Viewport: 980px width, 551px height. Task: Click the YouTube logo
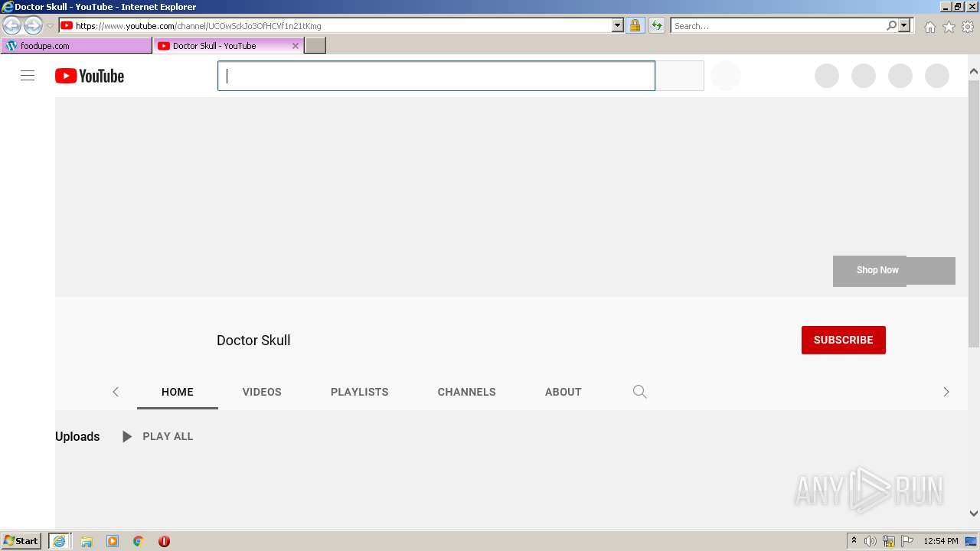point(90,76)
